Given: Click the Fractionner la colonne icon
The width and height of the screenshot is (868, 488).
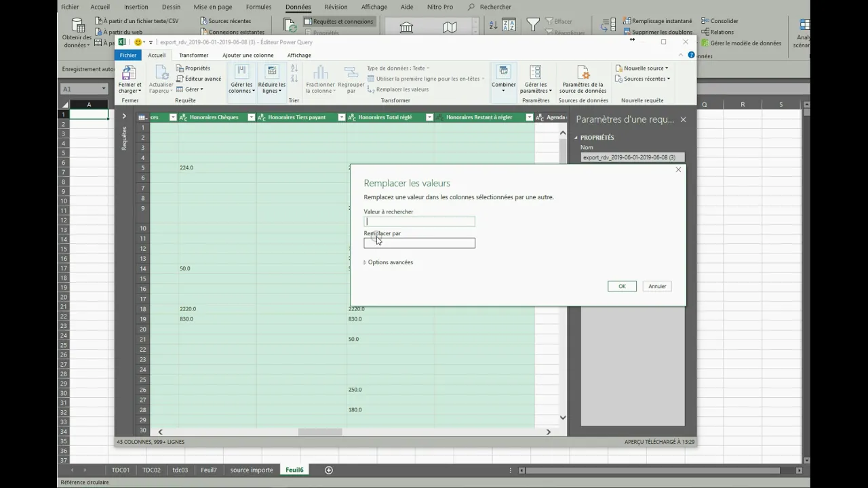Looking at the screenshot, I should click(x=321, y=73).
